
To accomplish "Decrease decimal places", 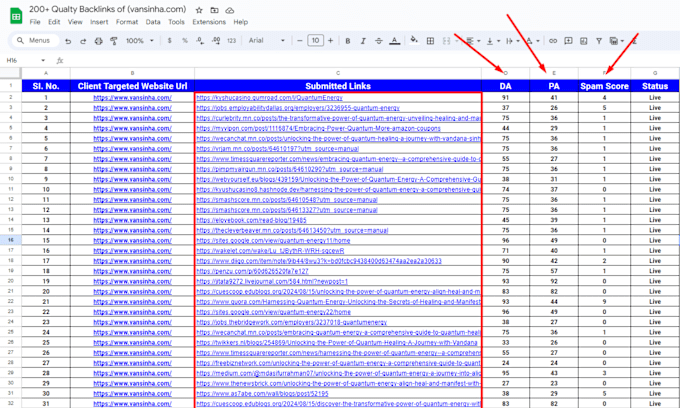I will coord(200,41).
